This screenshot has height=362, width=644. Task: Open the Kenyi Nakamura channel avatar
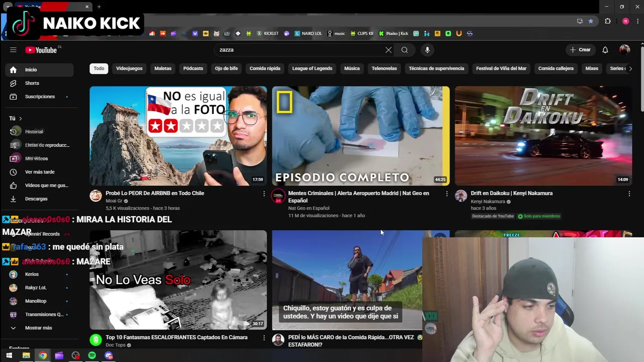461,196
